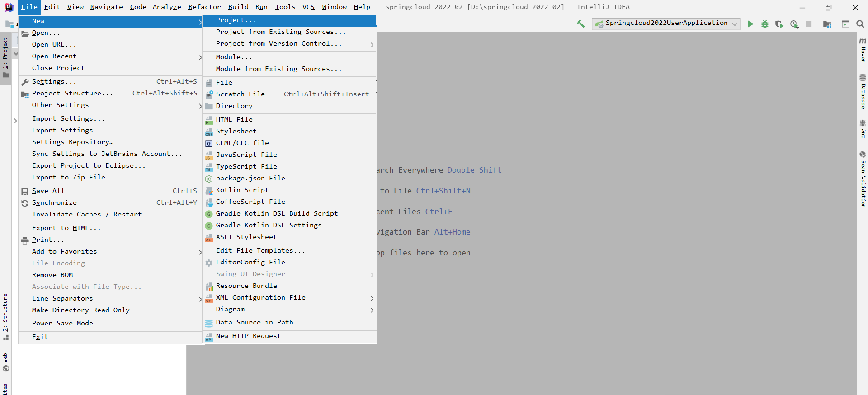868x395 pixels.
Task: Run with coverage shield icon
Action: pyautogui.click(x=779, y=24)
